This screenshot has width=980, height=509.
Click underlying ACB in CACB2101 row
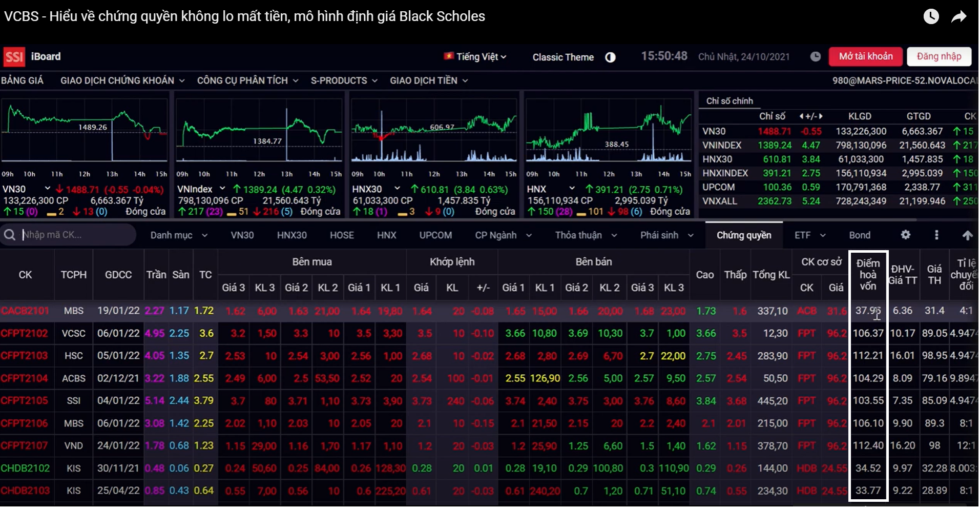point(807,311)
